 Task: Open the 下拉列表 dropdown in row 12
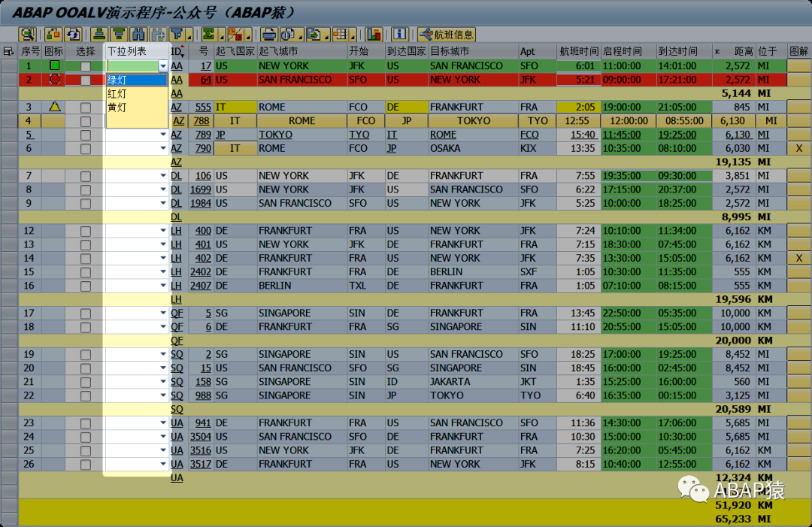(163, 231)
